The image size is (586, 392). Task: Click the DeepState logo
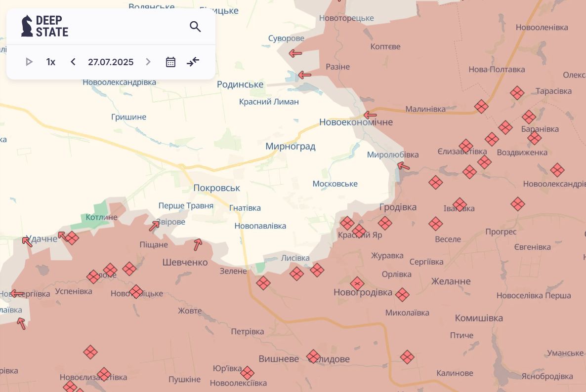coord(44,26)
